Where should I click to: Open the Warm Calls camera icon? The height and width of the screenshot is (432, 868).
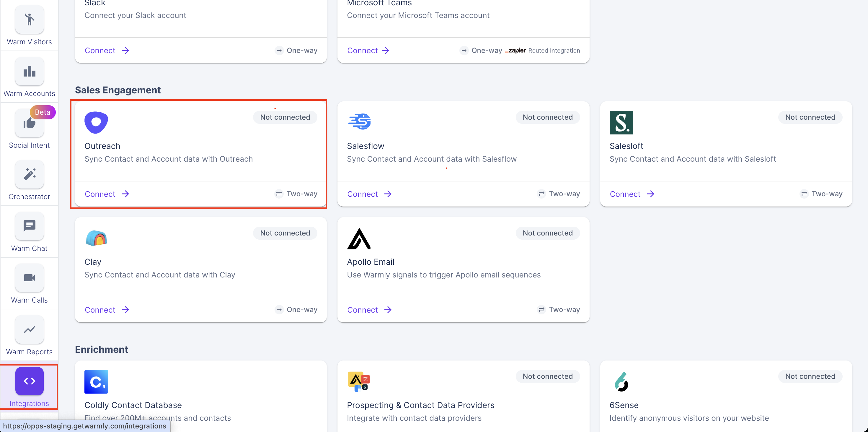pos(29,277)
